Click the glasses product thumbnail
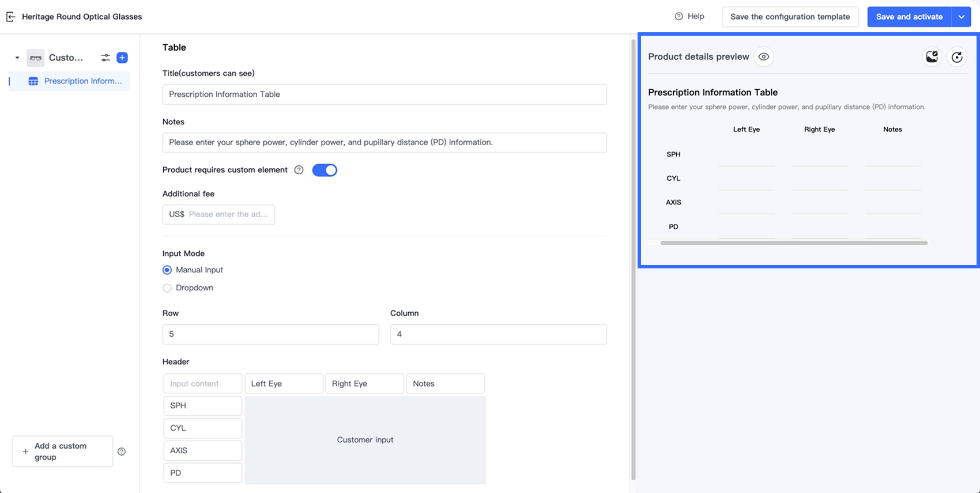The width and height of the screenshot is (980, 493). 36,58
